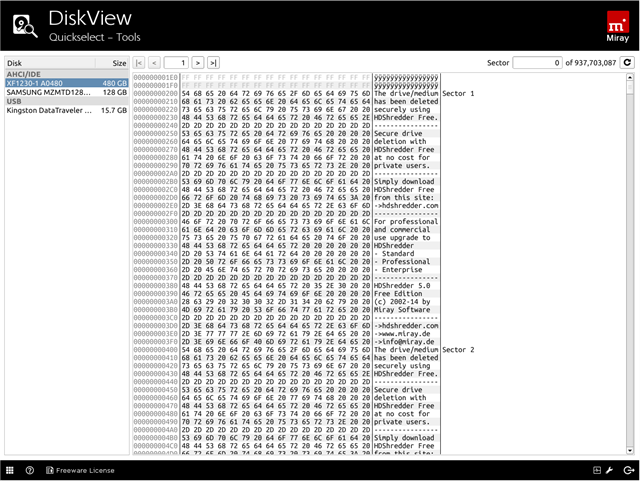The width and height of the screenshot is (640, 481).
Task: Click the DiskView title text
Action: click(90, 18)
